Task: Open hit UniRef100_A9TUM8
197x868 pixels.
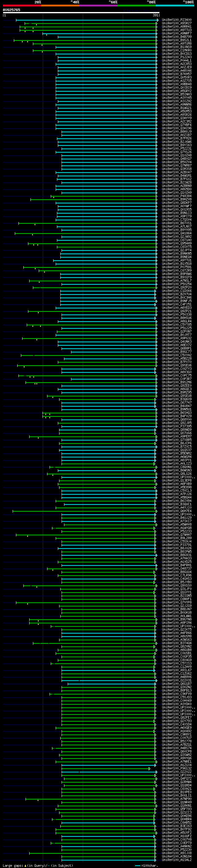Action: coord(176,44)
